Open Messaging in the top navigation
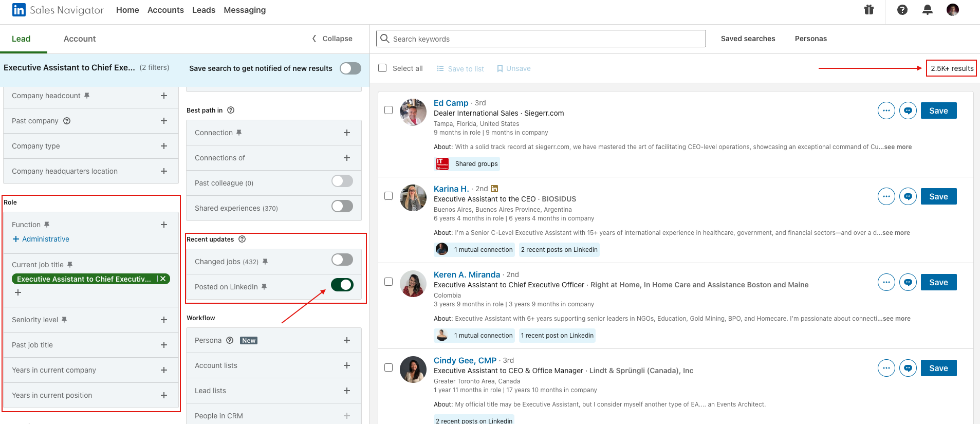 tap(245, 10)
